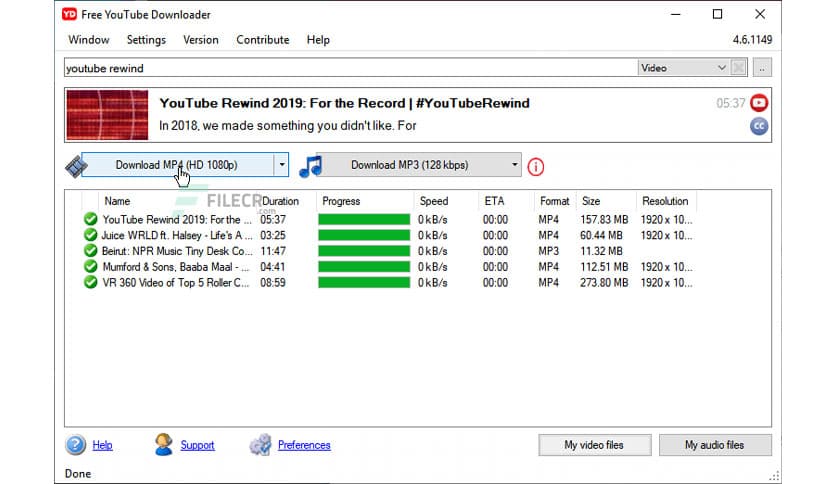Screen dimensions: 836x484
Task: Open the Help menu
Action: (318, 40)
